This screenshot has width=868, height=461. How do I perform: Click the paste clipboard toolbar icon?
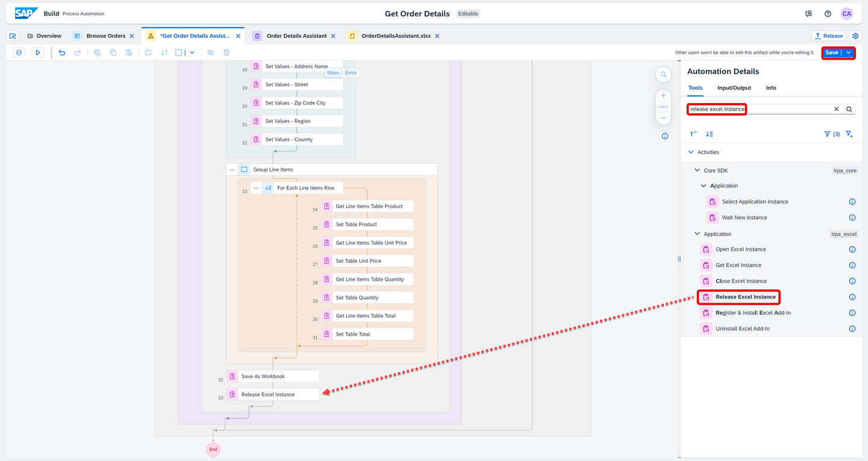129,52
